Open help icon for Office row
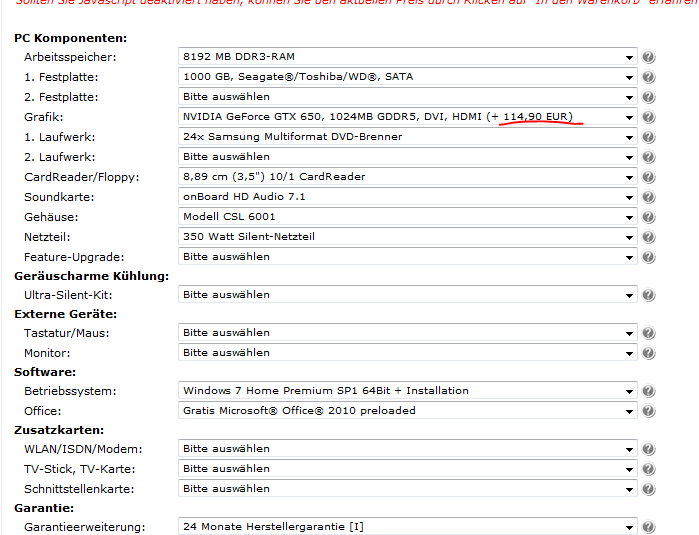Image resolution: width=699 pixels, height=535 pixels. tap(649, 411)
